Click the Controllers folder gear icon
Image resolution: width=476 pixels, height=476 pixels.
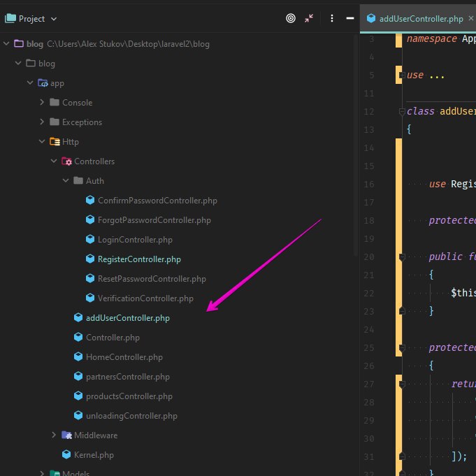click(x=66, y=161)
